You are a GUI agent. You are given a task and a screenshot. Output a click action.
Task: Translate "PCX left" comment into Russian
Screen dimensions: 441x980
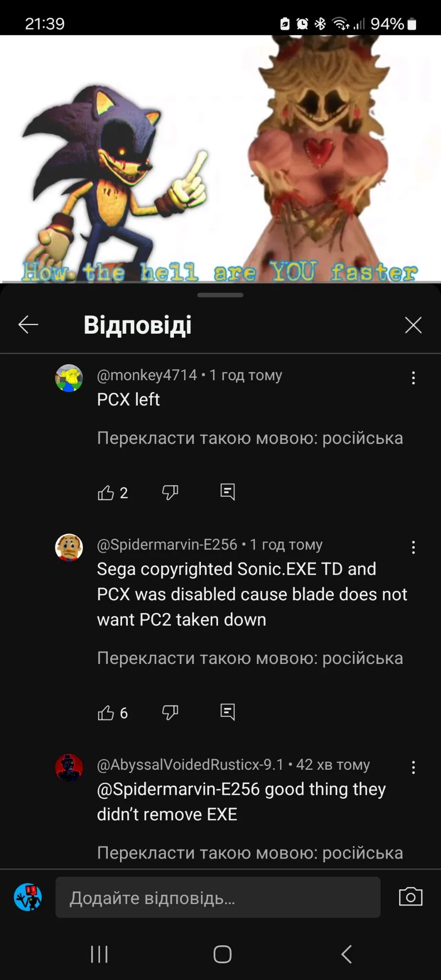(250, 438)
